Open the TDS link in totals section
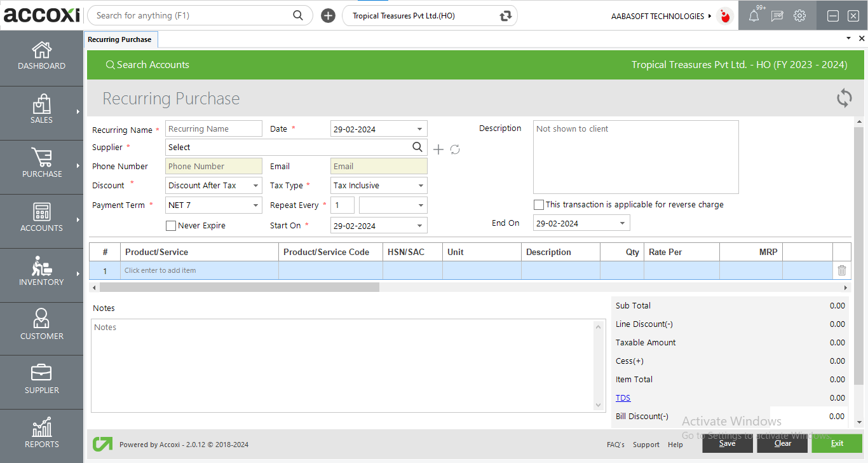The image size is (868, 463). [x=623, y=397]
